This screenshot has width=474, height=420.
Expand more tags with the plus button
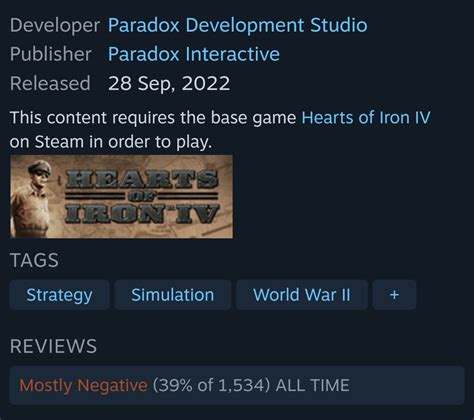coord(394,295)
